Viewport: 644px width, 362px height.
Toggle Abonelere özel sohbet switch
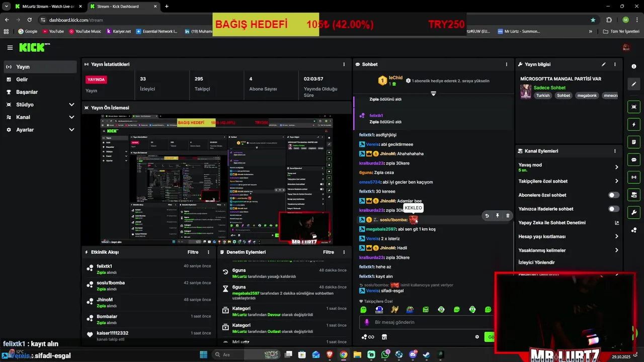(614, 195)
